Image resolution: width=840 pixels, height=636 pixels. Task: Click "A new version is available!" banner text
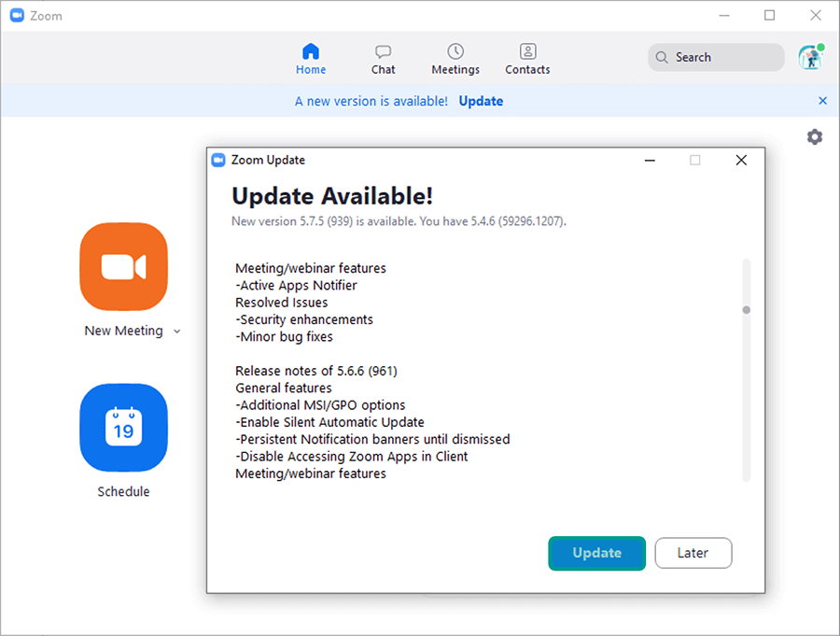click(x=371, y=101)
